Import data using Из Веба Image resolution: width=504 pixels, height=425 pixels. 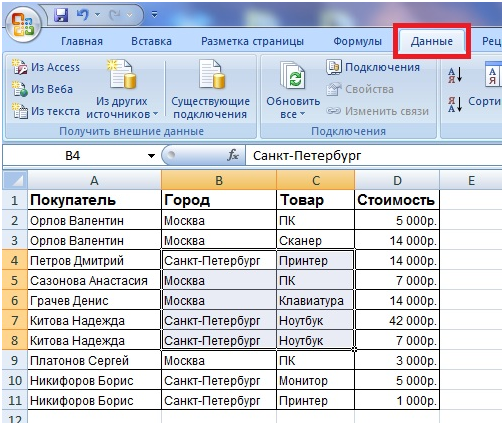click(x=42, y=89)
